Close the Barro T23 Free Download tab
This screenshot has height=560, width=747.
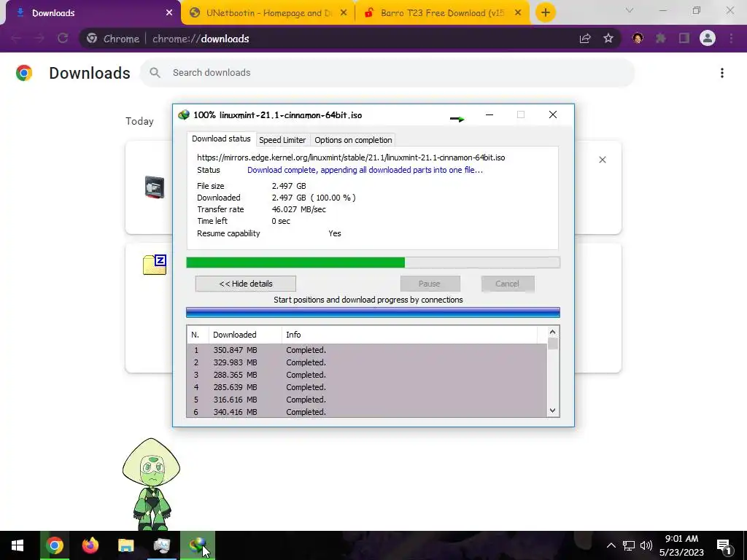click(518, 13)
